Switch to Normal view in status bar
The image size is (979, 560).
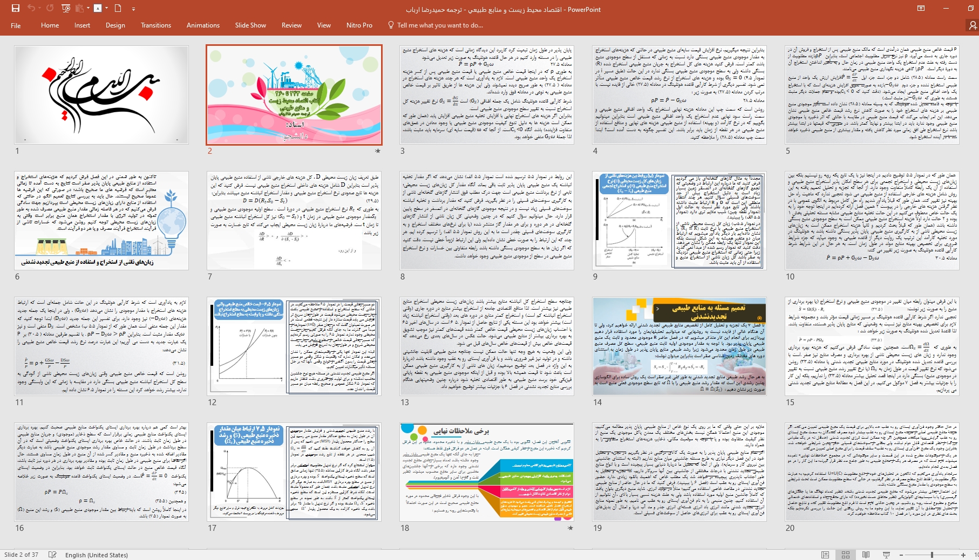pos(825,555)
